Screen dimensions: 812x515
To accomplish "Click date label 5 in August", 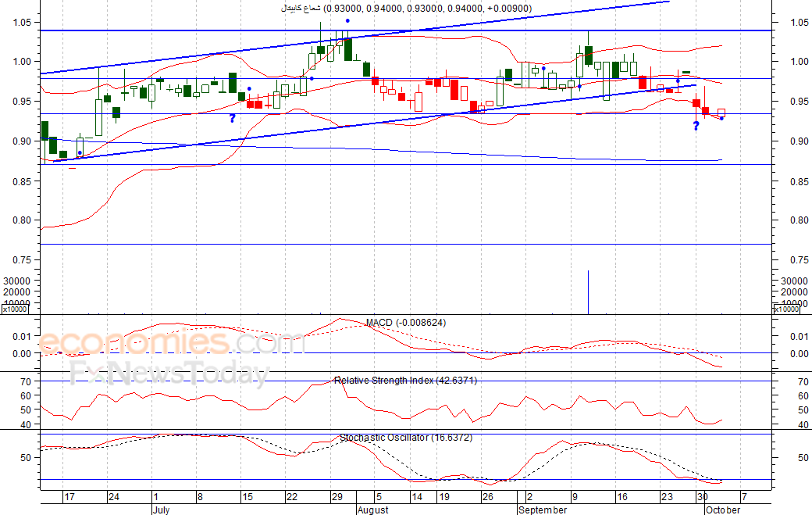I will point(379,497).
